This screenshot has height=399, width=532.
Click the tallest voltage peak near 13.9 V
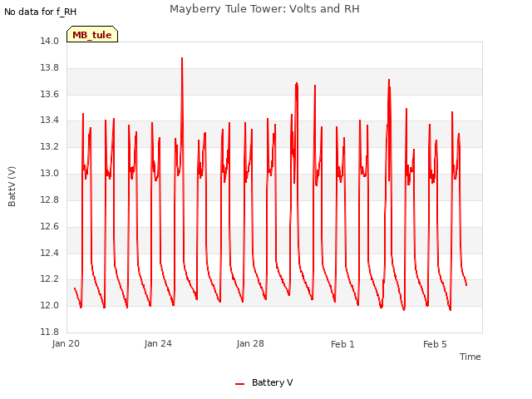pyautogui.click(x=182, y=58)
